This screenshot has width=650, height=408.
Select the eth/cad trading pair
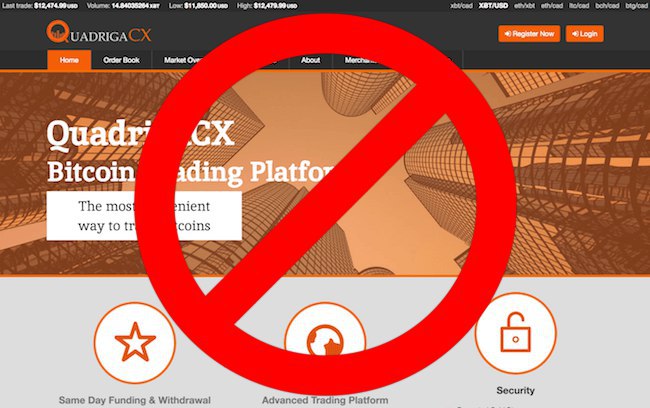pos(552,6)
